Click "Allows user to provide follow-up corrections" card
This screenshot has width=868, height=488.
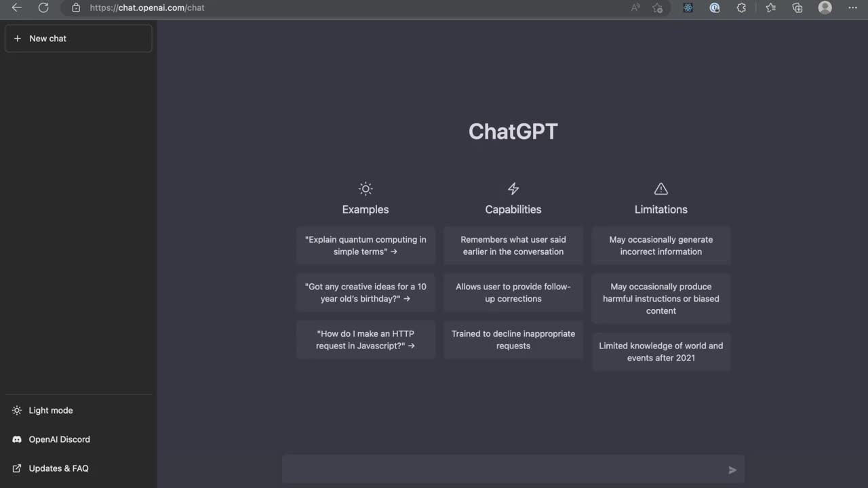tap(513, 293)
